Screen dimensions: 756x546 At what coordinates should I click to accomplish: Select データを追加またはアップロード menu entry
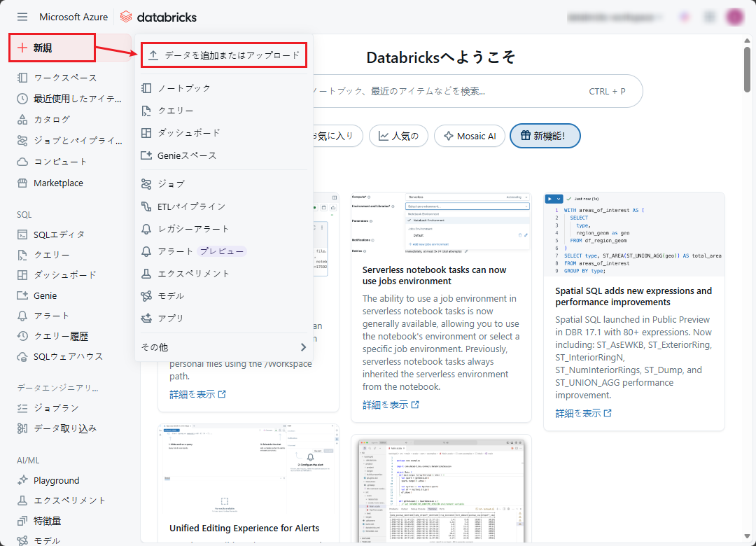224,55
